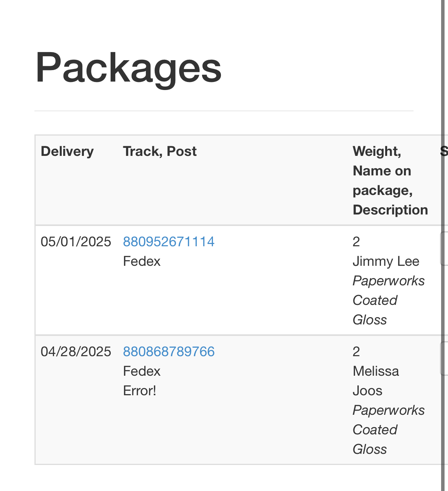448x491 pixels.
Task: Select the 04/28/2025 delivery date cell
Action: coord(76,352)
